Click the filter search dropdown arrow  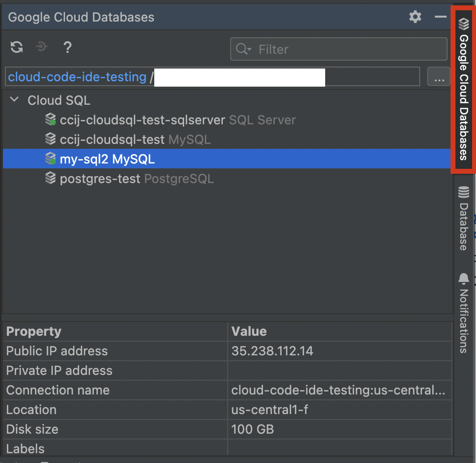250,50
